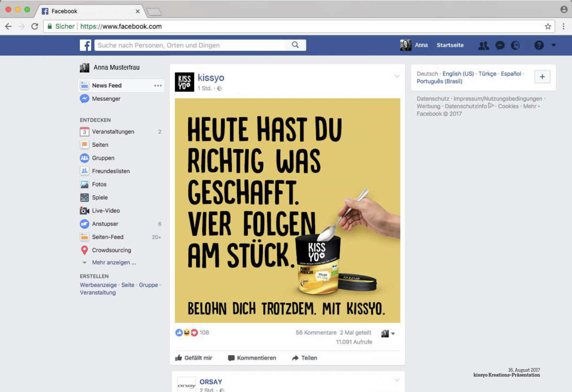Open the notifications globe icon
Viewport: 572px width, 392px height.
pyautogui.click(x=516, y=45)
